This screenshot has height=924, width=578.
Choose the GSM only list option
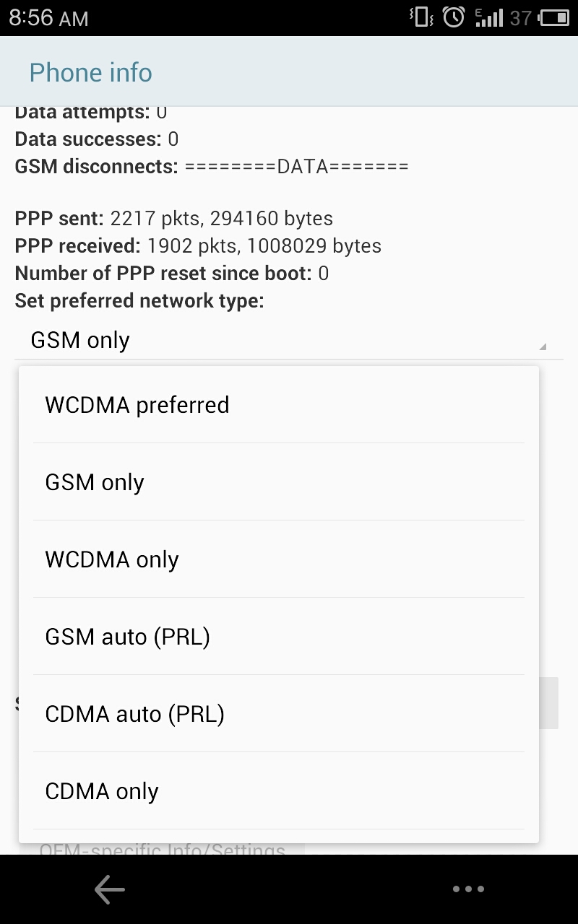278,482
